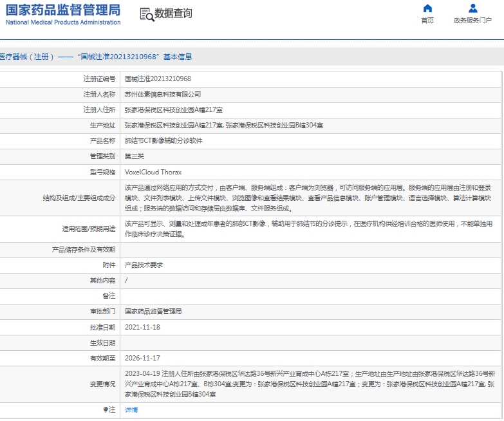
Task: Select 苏州体素信息科技有限公司 registrant name
Action: click(x=163, y=95)
